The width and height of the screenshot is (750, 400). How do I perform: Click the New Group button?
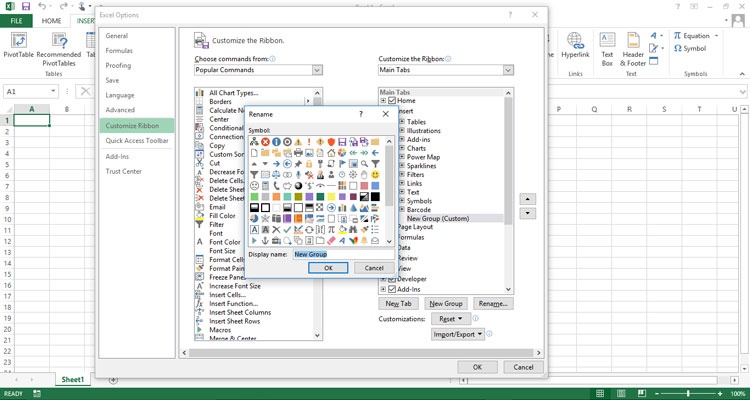click(x=446, y=304)
